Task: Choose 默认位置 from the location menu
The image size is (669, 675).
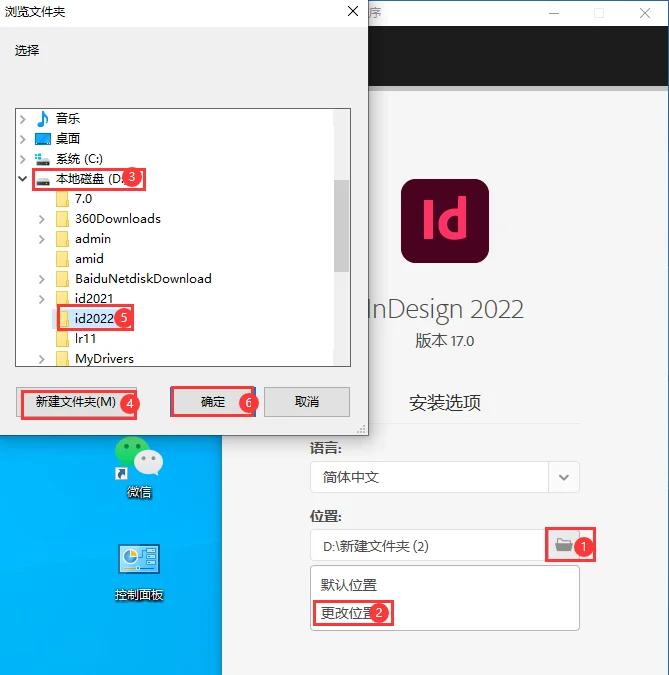Action: tap(348, 585)
